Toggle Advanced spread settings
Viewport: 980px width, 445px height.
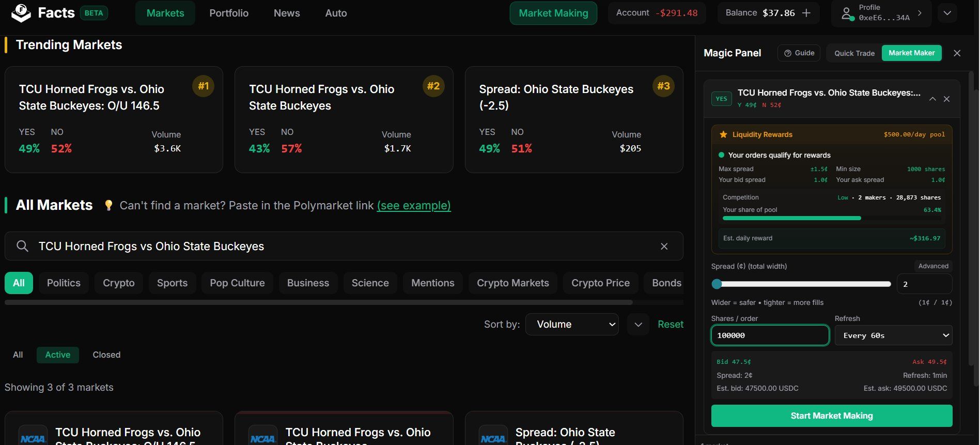pos(933,266)
